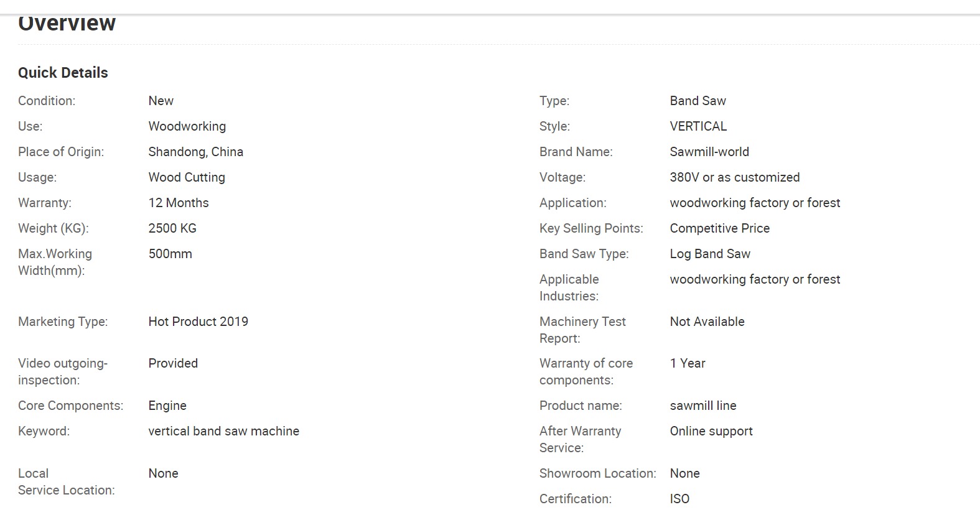This screenshot has width=980, height=520.
Task: Click the 12 Months warranty value
Action: pos(178,203)
